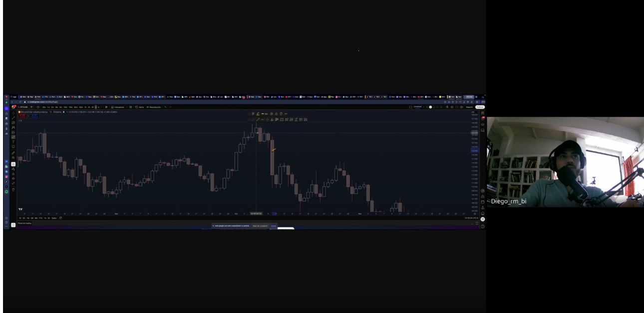This screenshot has width=644, height=313.
Task: Click the Negocie button
Action: coord(469,107)
